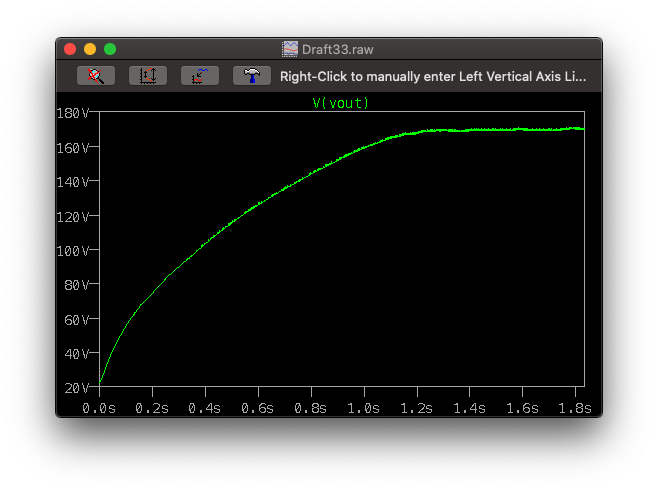The height and width of the screenshot is (491, 658).
Task: Click the 1.4s time axis label
Action: (469, 408)
